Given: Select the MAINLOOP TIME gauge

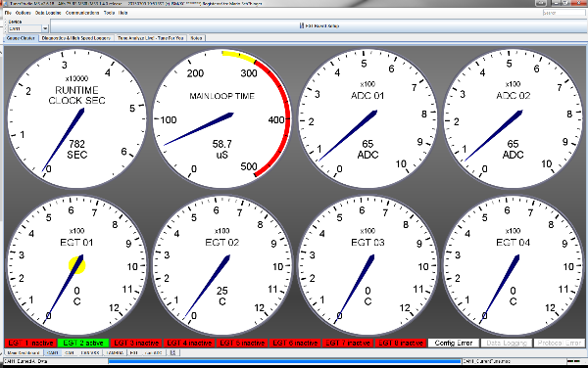Looking at the screenshot, I should pos(222,118).
